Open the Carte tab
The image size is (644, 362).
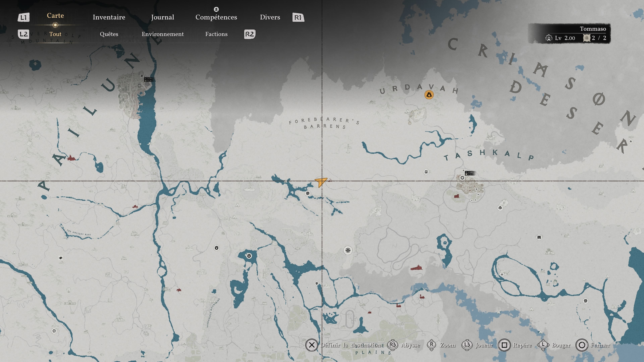(55, 15)
